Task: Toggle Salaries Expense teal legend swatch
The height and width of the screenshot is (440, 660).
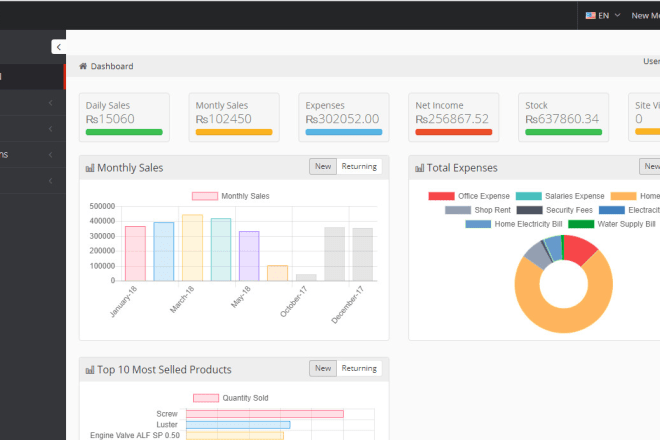Action: click(529, 196)
